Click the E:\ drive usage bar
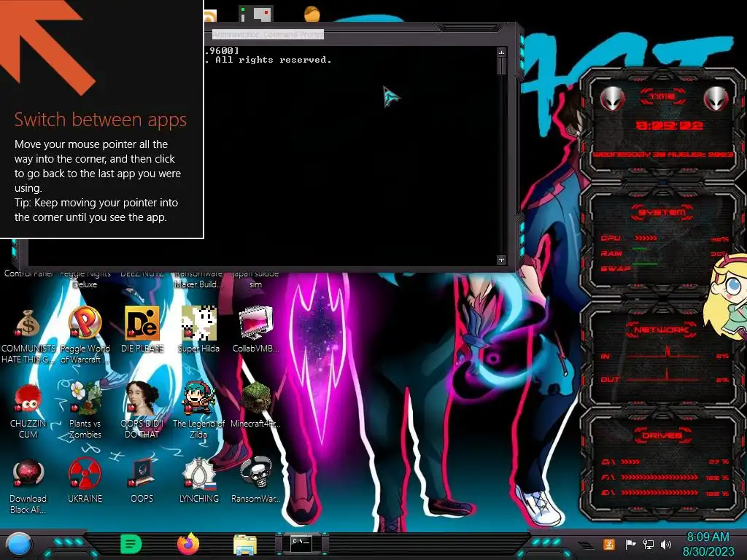Screen dimensions: 747x560 click(659, 492)
